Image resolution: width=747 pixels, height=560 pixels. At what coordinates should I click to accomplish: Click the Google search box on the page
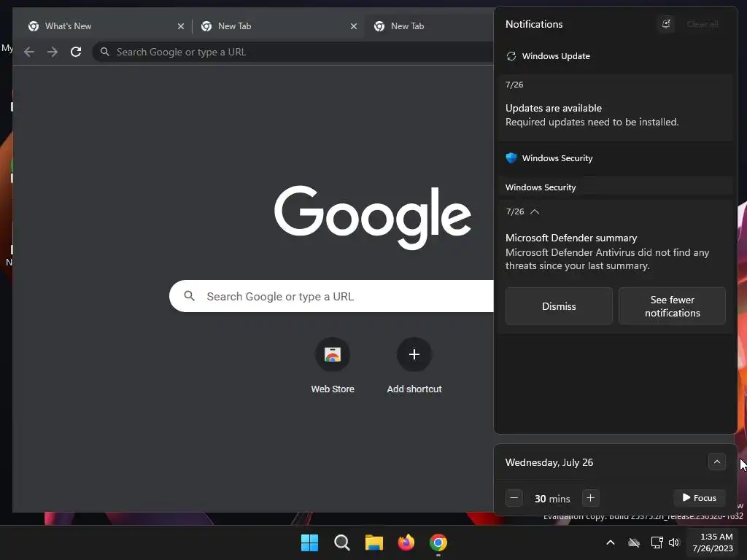(x=332, y=296)
